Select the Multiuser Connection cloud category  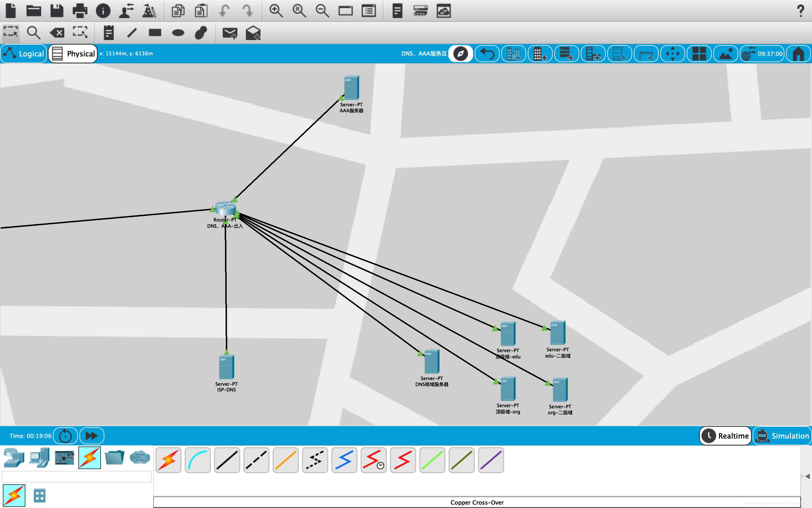[x=140, y=457]
